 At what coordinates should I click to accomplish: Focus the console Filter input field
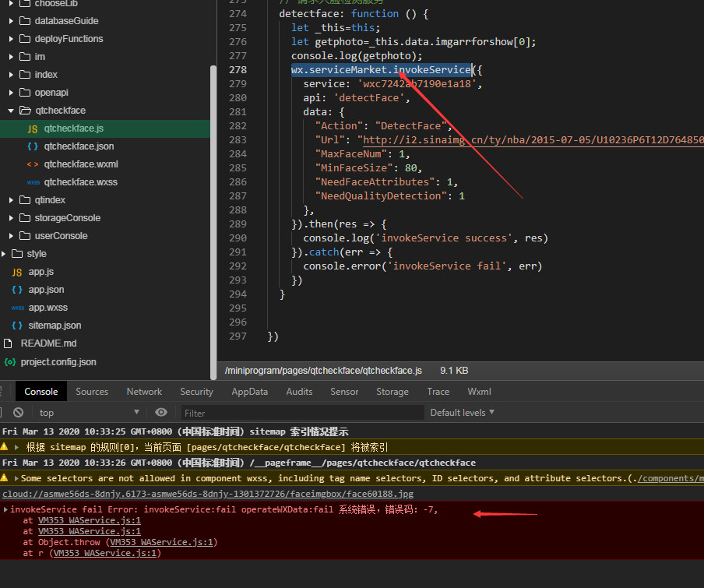(x=302, y=413)
